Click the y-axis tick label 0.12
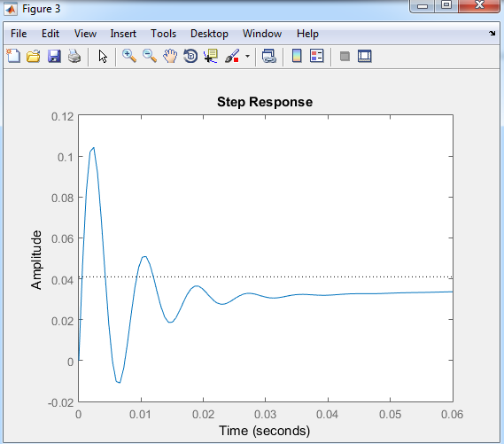This screenshot has width=504, height=444. coord(62,116)
